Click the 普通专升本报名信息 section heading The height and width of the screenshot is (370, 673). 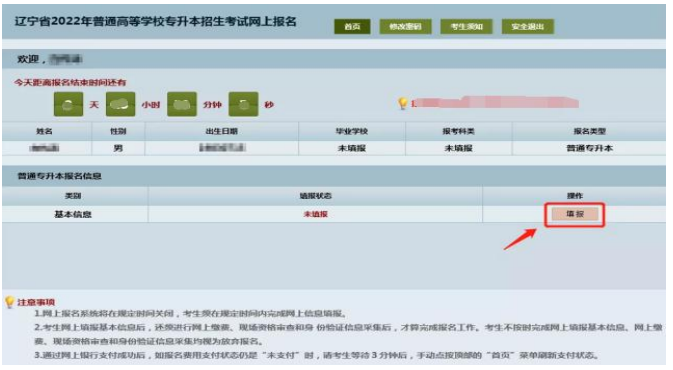(x=59, y=176)
